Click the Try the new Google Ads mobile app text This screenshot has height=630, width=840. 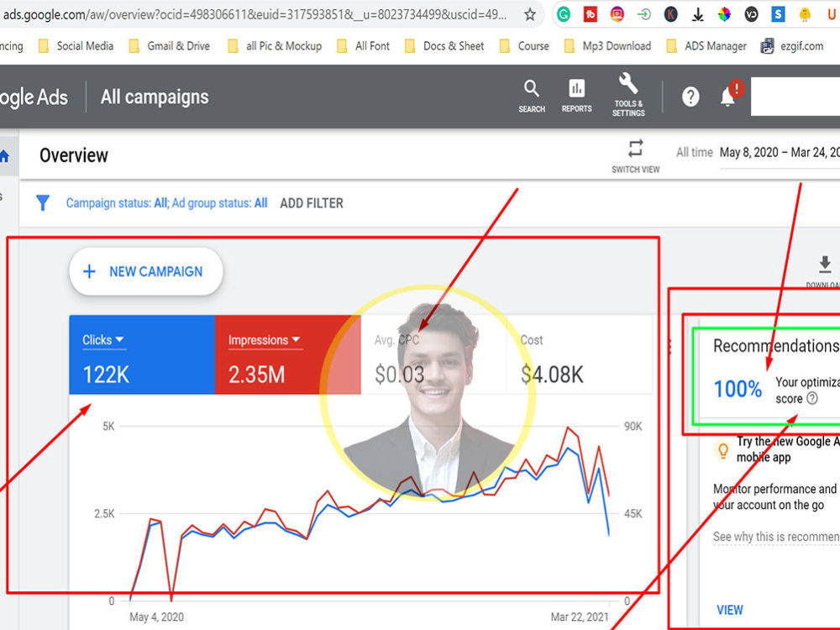(x=788, y=449)
